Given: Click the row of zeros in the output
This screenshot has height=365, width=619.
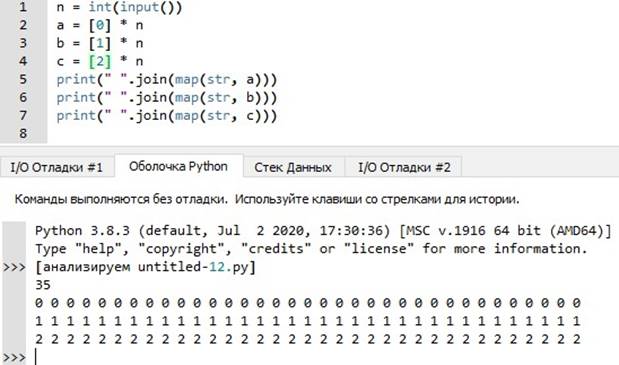Looking at the screenshot, I should 308,303.
